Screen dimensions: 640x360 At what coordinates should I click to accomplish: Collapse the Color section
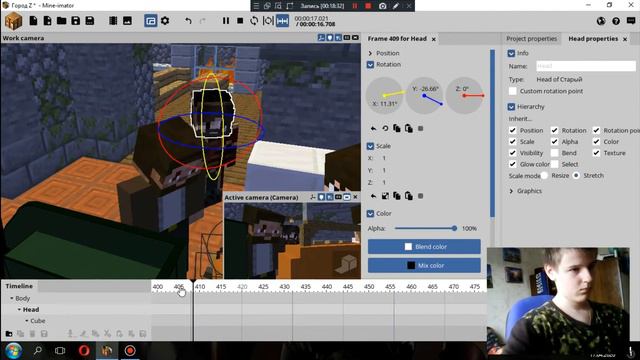(x=370, y=213)
